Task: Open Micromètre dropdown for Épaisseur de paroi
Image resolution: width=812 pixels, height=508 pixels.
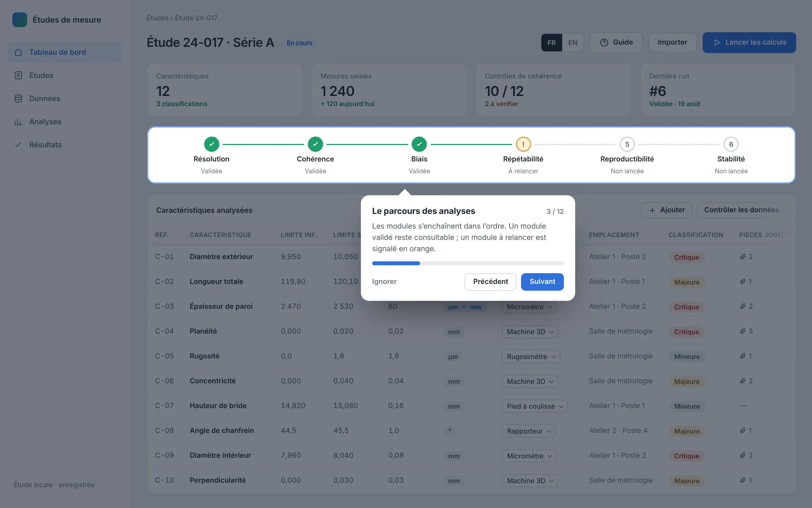Action: click(x=529, y=307)
